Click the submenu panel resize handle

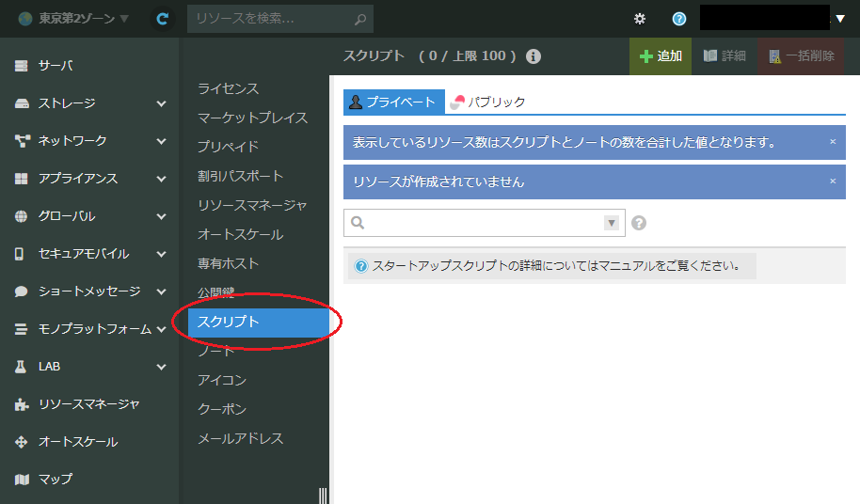323,495
